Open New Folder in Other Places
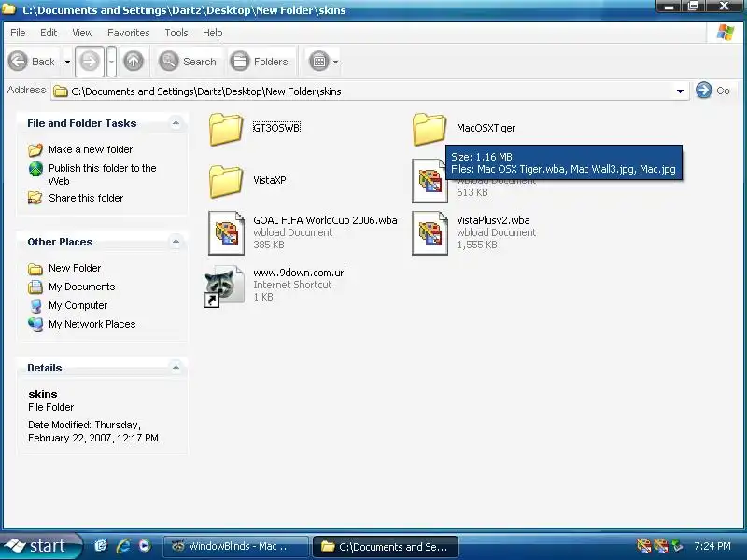 [75, 268]
